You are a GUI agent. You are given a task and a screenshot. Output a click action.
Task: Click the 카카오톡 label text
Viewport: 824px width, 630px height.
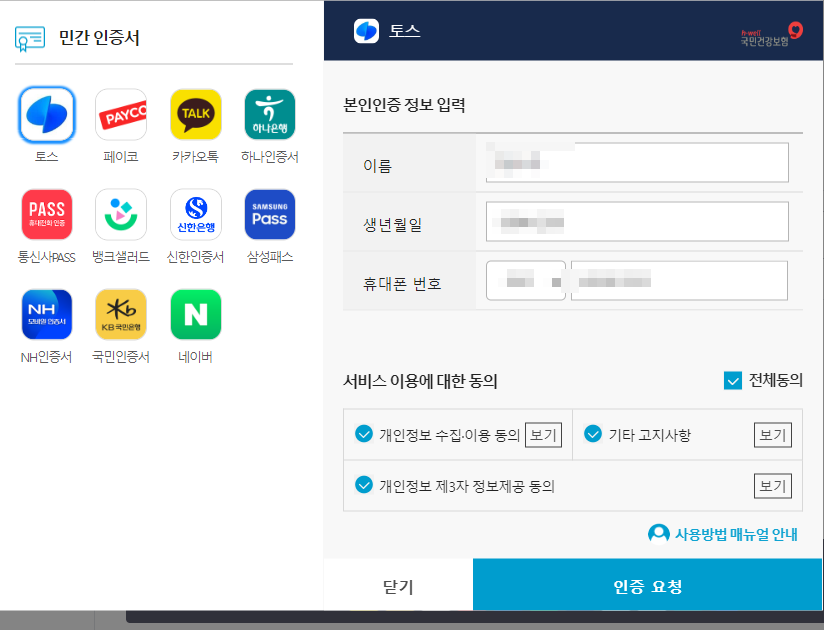(x=195, y=157)
